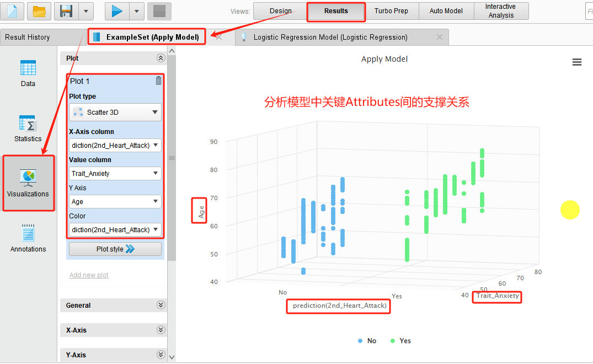Stop the process with the gray square button
Screen dimensions: 593x364
[x=159, y=11]
